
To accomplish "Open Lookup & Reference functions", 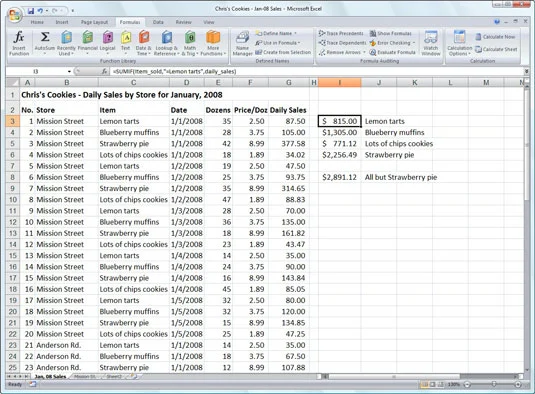I will click(167, 43).
